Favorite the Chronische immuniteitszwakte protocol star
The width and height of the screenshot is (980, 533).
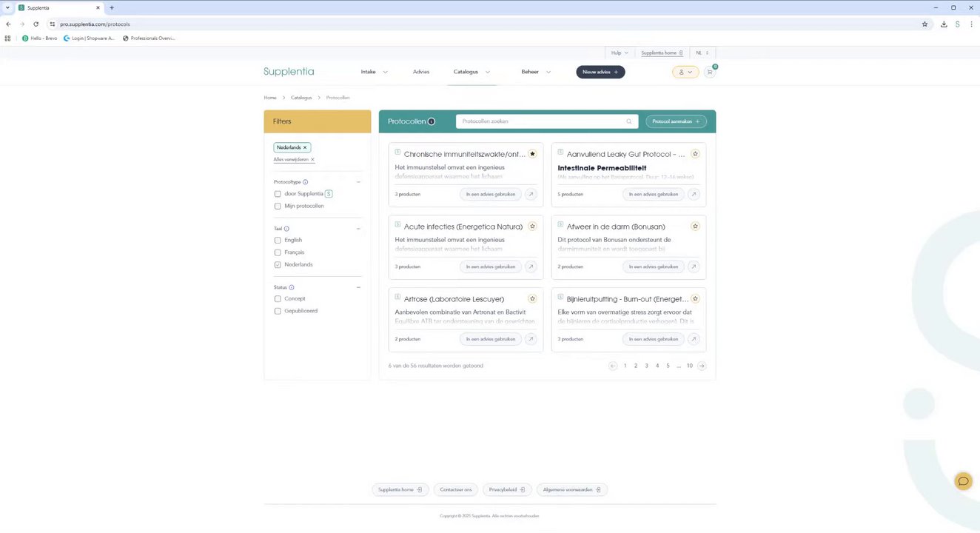pos(532,154)
